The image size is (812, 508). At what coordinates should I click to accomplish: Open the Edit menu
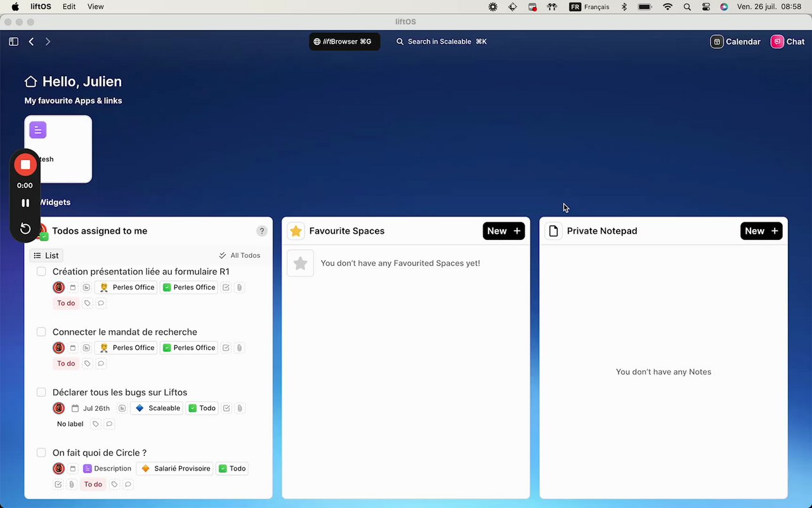click(x=69, y=7)
